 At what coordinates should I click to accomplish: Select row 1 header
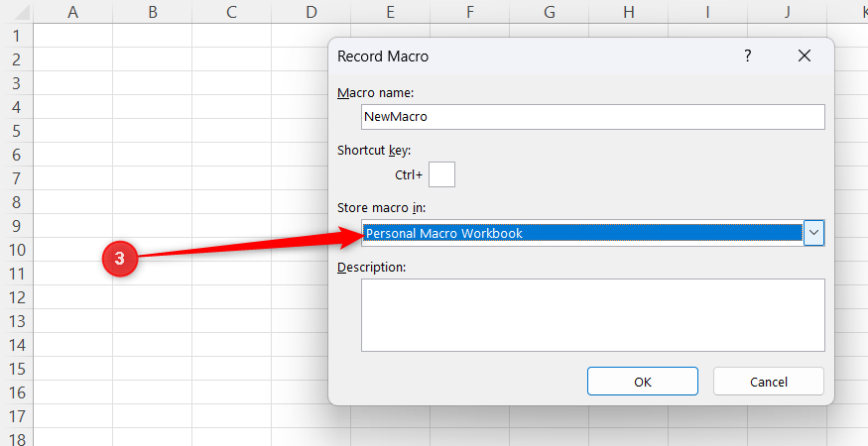(x=17, y=36)
